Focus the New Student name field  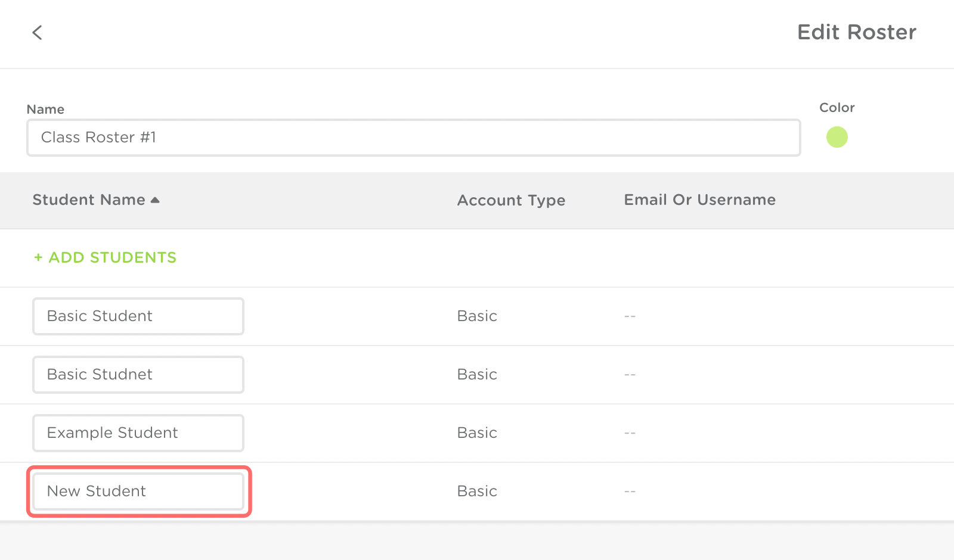138,491
